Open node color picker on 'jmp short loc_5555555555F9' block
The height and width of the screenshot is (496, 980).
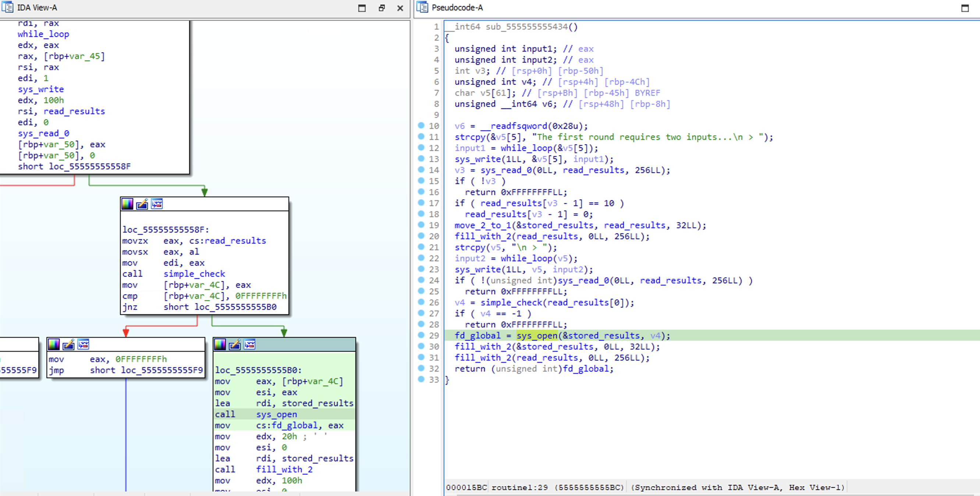[x=54, y=344]
